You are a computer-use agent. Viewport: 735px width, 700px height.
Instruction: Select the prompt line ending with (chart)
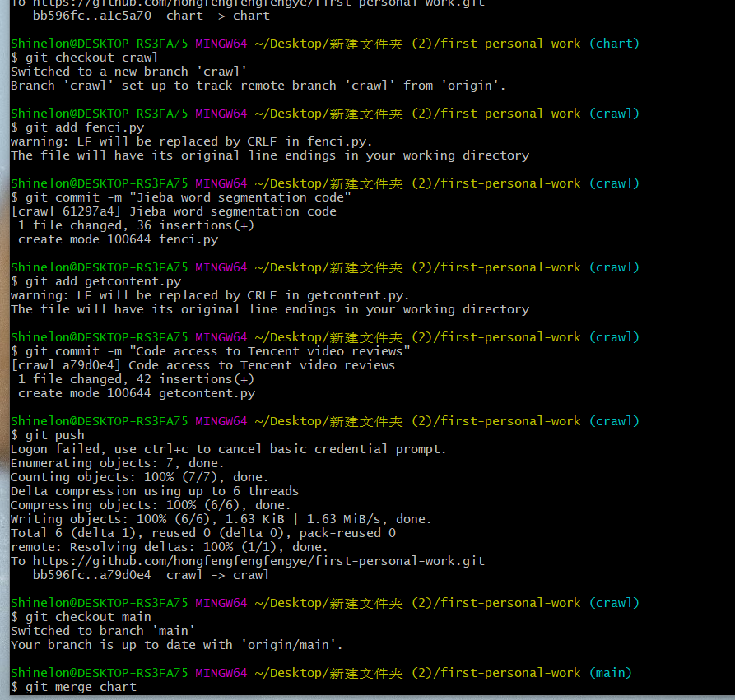click(325, 44)
